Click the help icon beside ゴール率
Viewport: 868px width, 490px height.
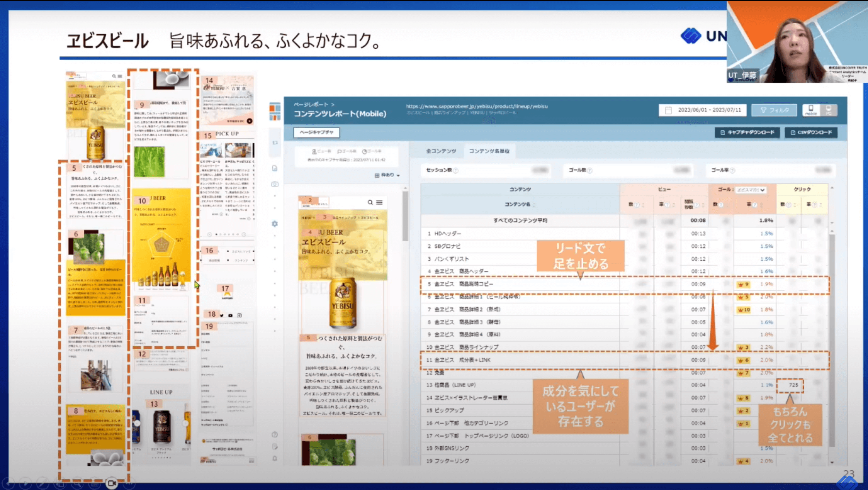point(732,170)
